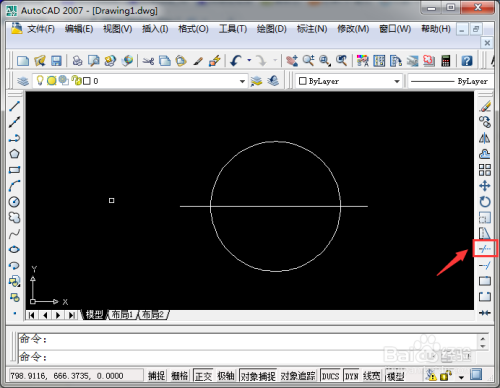Toggle DYN dynamic input in status bar
This screenshot has width=500, height=388.
pyautogui.click(x=351, y=376)
